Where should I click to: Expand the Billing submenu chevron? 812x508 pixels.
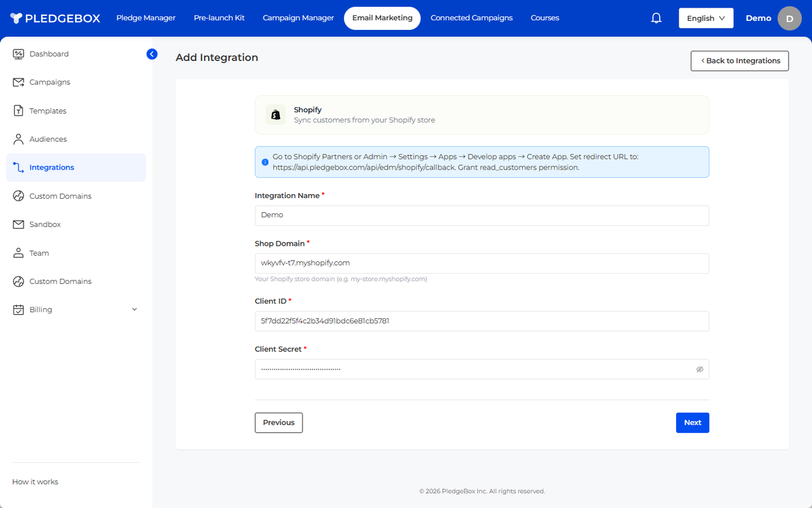coord(134,310)
